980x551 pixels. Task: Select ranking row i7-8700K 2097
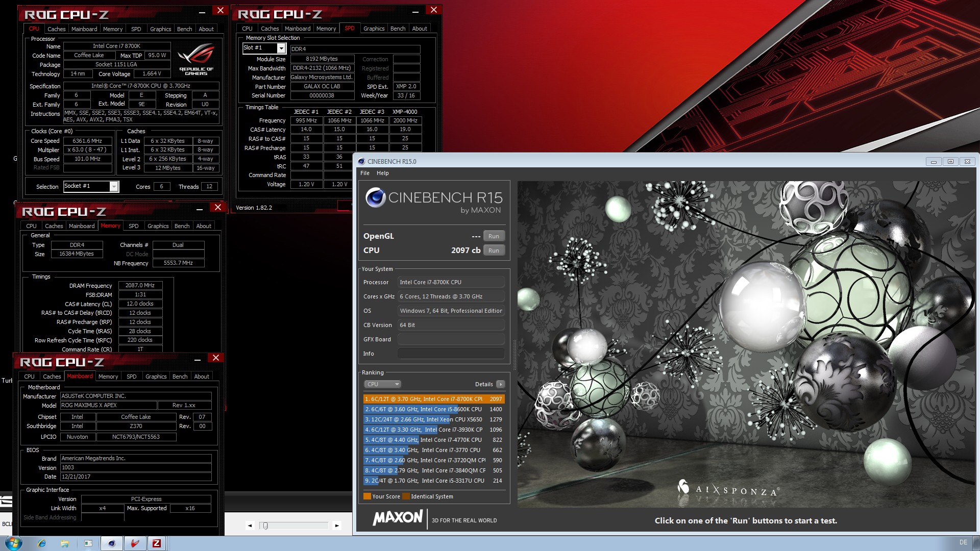pyautogui.click(x=434, y=399)
